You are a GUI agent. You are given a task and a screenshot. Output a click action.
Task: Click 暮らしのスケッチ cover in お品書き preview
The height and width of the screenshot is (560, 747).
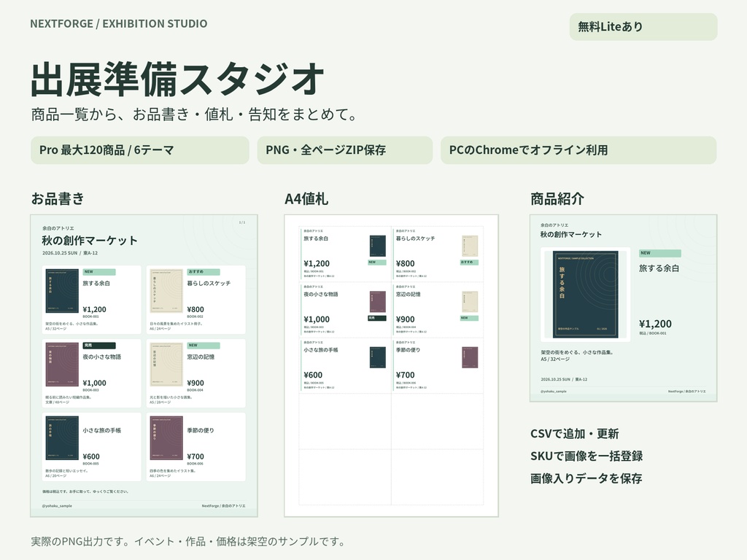point(166,291)
